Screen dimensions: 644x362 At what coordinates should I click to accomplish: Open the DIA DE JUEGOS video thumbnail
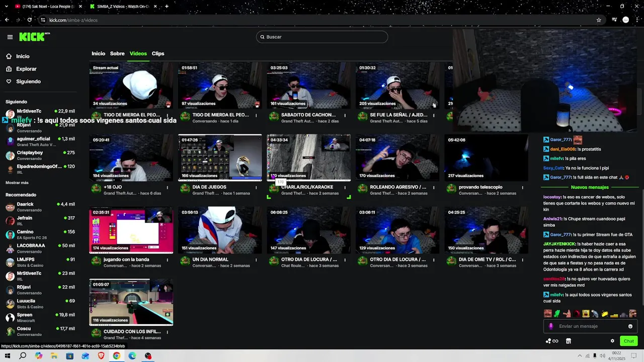[x=220, y=158]
